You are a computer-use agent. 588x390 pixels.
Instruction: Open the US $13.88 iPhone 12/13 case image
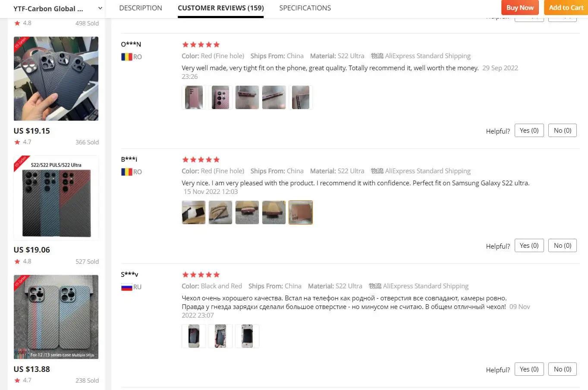pyautogui.click(x=56, y=317)
